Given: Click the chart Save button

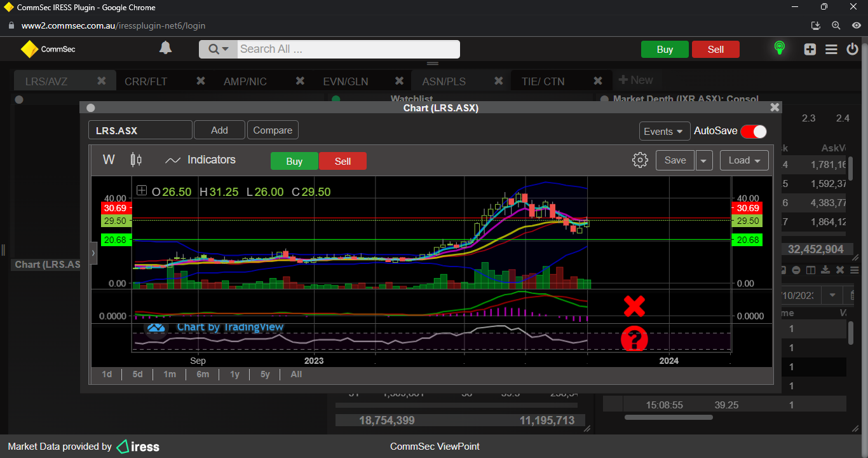Looking at the screenshot, I should coord(675,160).
